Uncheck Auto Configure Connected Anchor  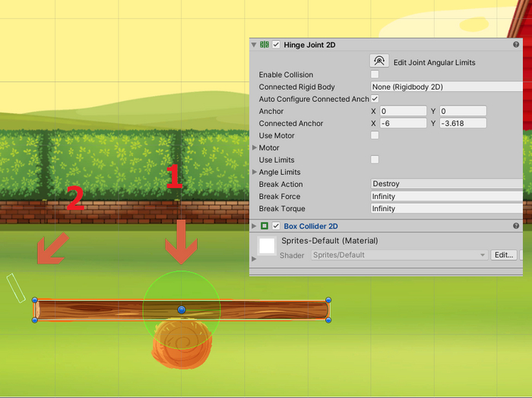pos(375,99)
